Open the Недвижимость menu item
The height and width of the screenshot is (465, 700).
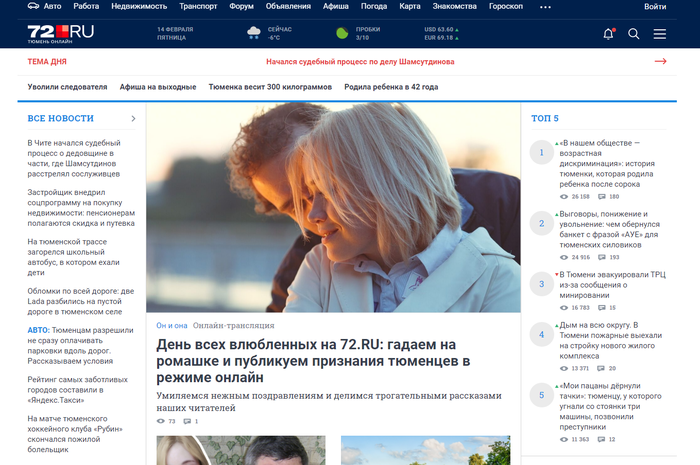139,6
